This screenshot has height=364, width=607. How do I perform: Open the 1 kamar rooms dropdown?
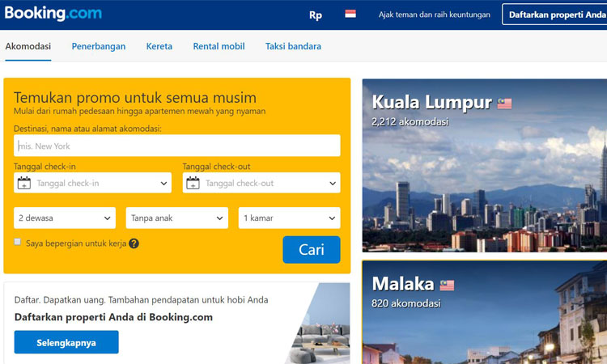289,218
